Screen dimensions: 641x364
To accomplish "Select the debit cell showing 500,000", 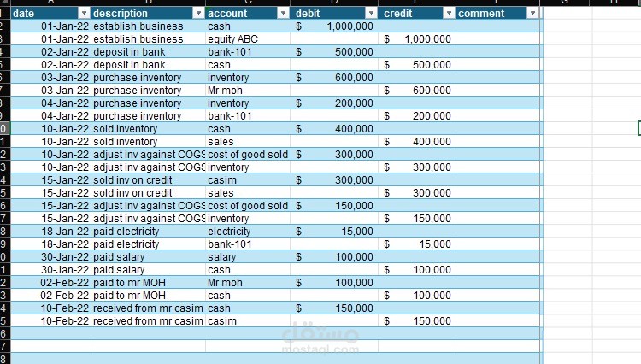I will pos(334,52).
